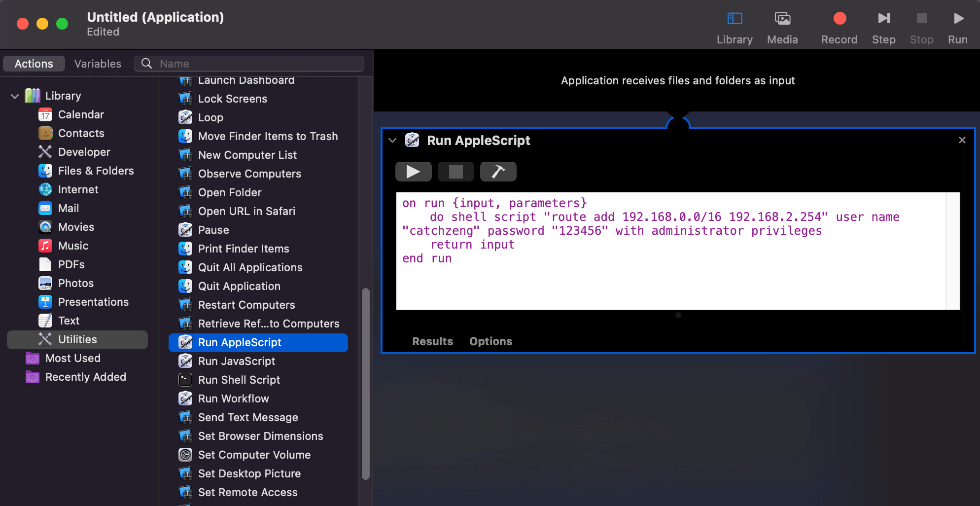Screen dimensions: 980x506
Task: Switch to the Variables tab
Action: pyautogui.click(x=98, y=64)
